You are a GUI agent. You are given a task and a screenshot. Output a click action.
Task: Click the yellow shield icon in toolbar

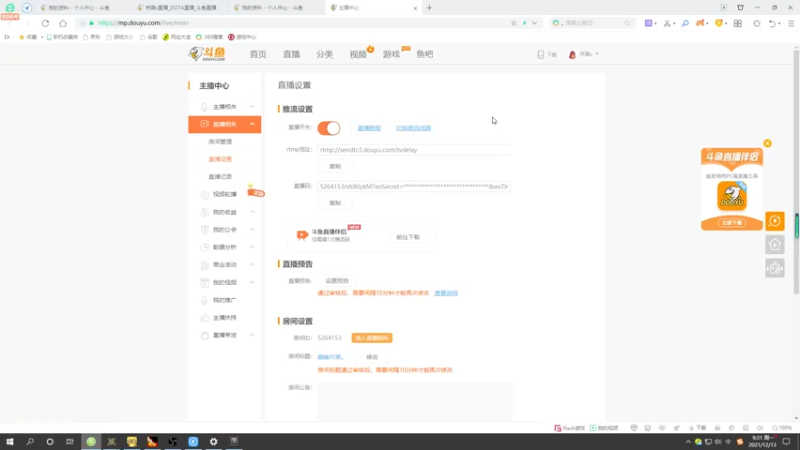point(719,23)
